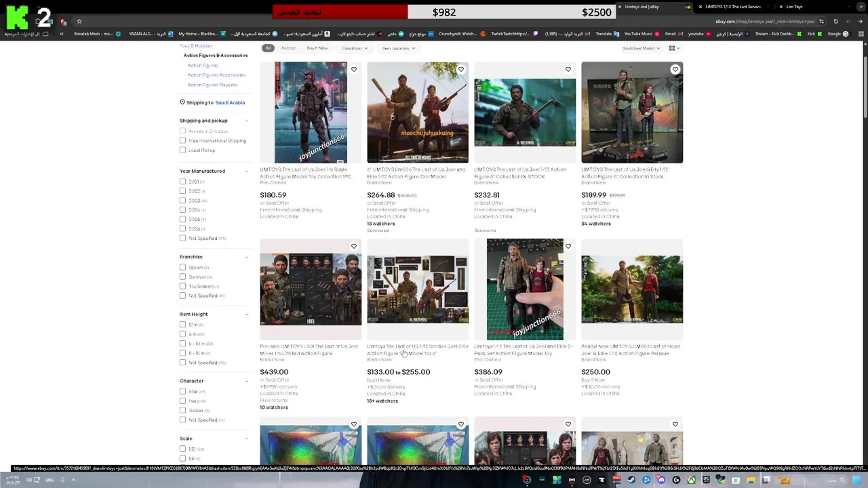868x488 pixels.
Task: Bookmark this page with the star icon
Action: pos(79,22)
